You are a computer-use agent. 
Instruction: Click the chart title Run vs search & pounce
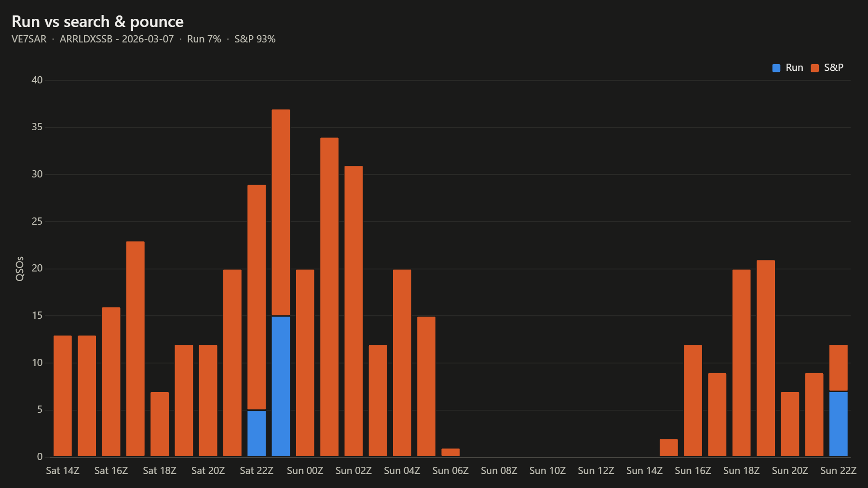[97, 22]
